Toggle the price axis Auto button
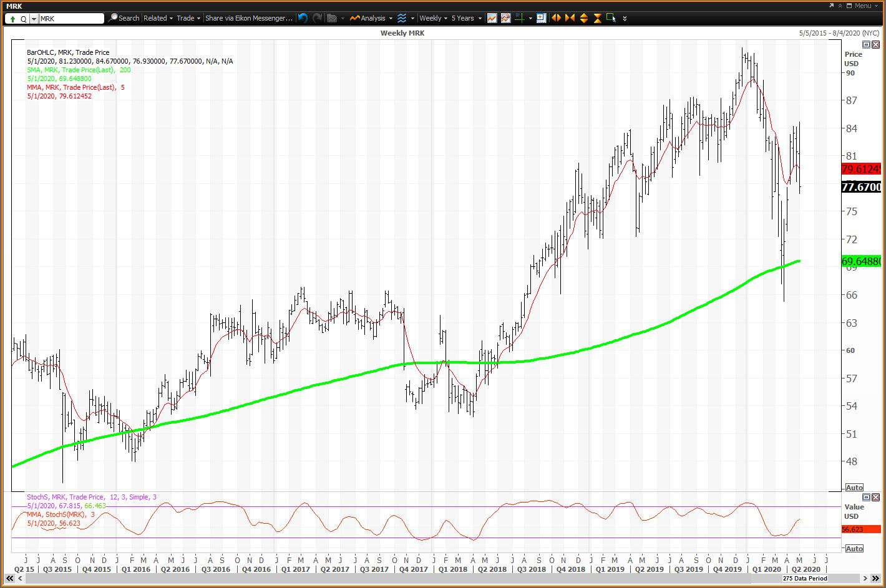The width and height of the screenshot is (886, 588). (854, 488)
